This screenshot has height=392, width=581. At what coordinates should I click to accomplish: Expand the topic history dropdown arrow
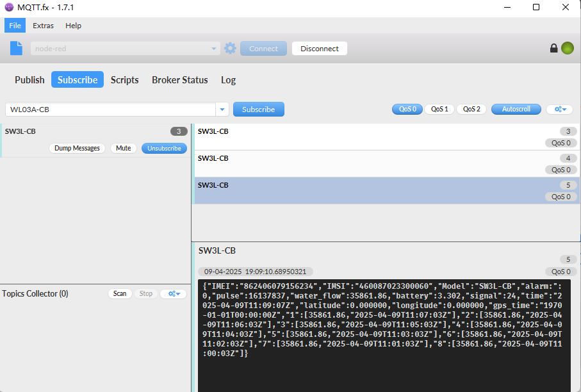222,110
